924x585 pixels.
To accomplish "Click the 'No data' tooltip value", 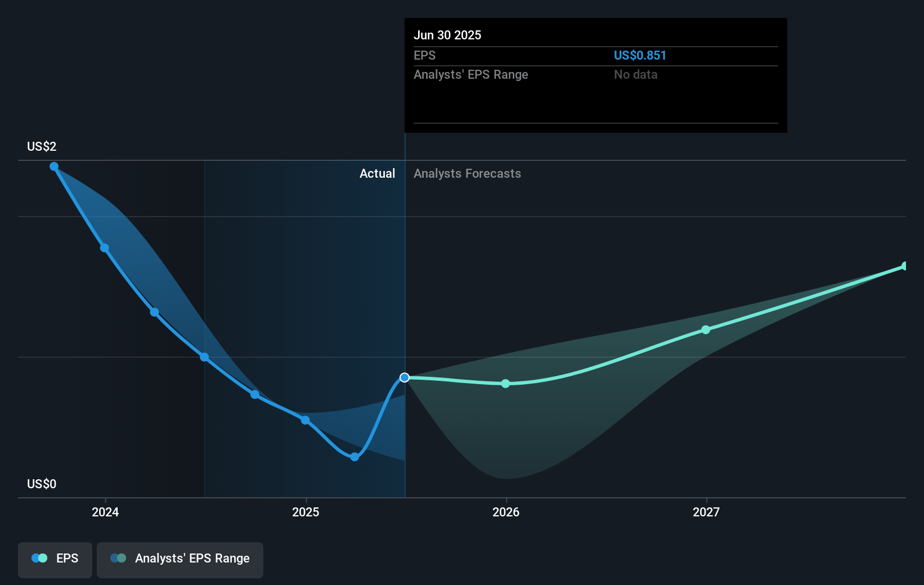I will [x=635, y=74].
